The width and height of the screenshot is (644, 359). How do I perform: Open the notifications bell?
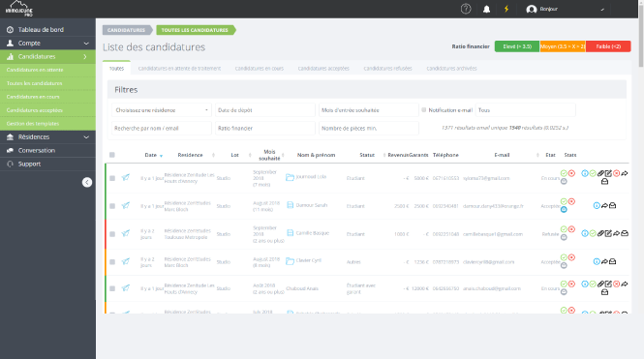pyautogui.click(x=487, y=9)
